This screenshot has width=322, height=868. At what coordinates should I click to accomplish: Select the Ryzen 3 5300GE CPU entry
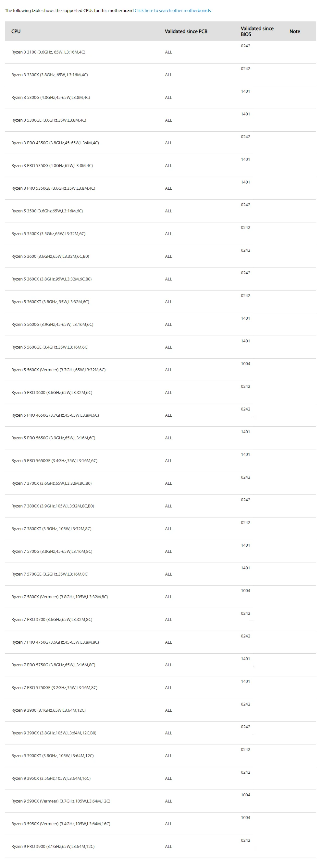coord(49,120)
